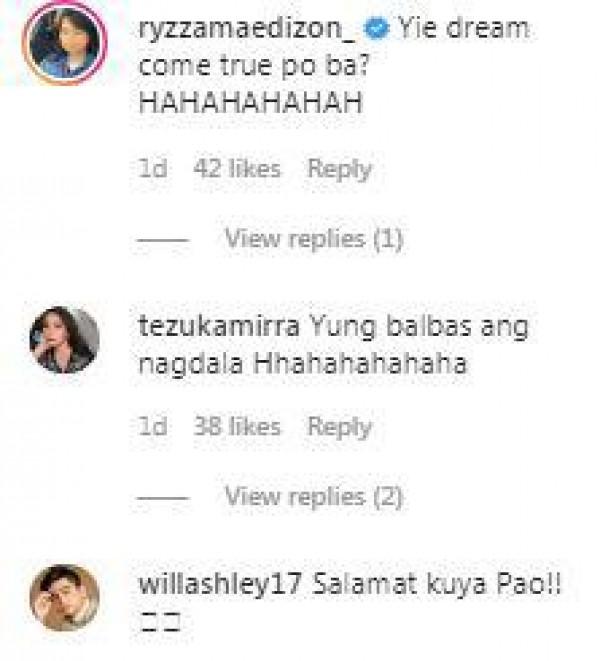Visit the tezukamirra username link

pyautogui.click(x=219, y=326)
